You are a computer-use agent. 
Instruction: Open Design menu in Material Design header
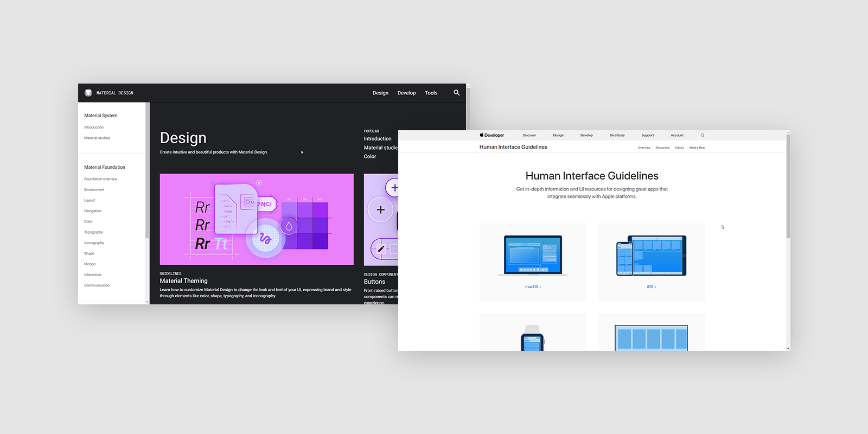click(380, 93)
